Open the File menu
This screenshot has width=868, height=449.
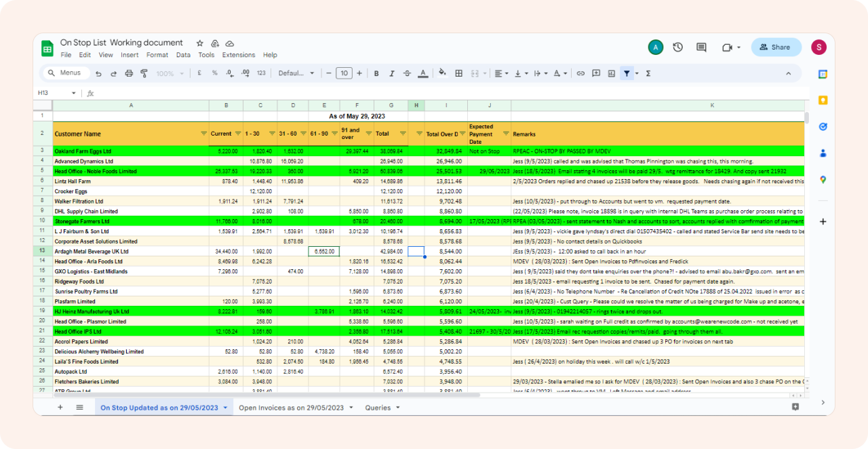pyautogui.click(x=66, y=55)
